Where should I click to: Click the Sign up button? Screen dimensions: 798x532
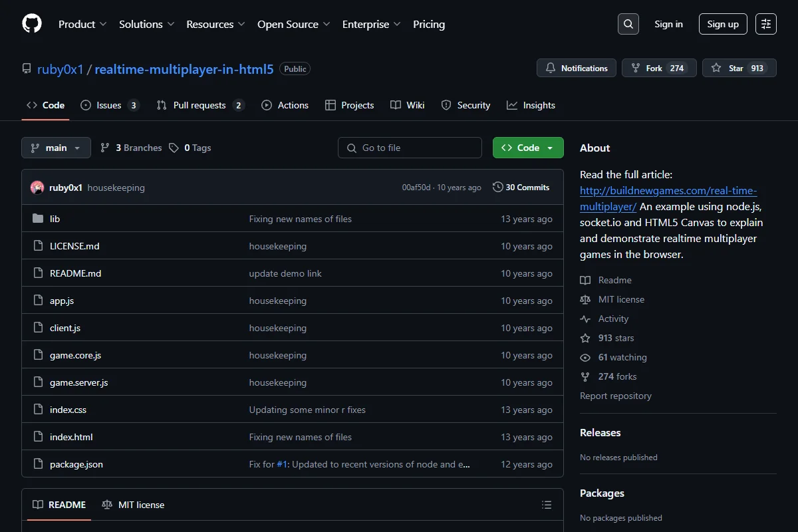tap(723, 24)
